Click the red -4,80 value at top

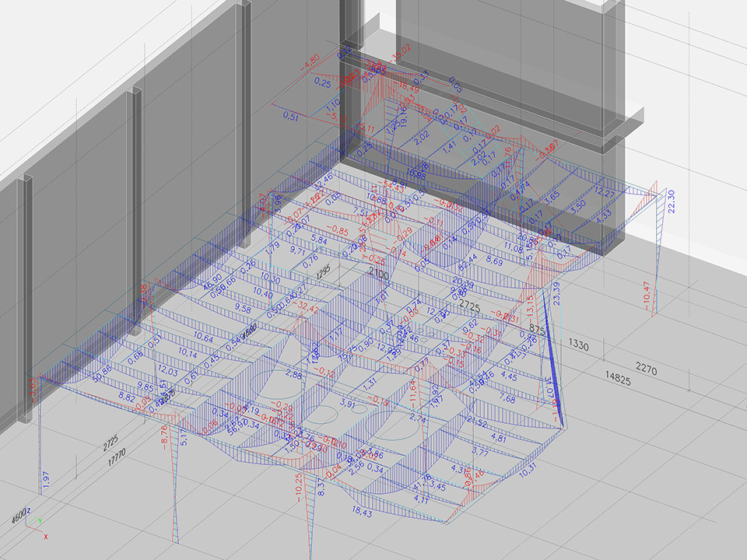pyautogui.click(x=311, y=61)
